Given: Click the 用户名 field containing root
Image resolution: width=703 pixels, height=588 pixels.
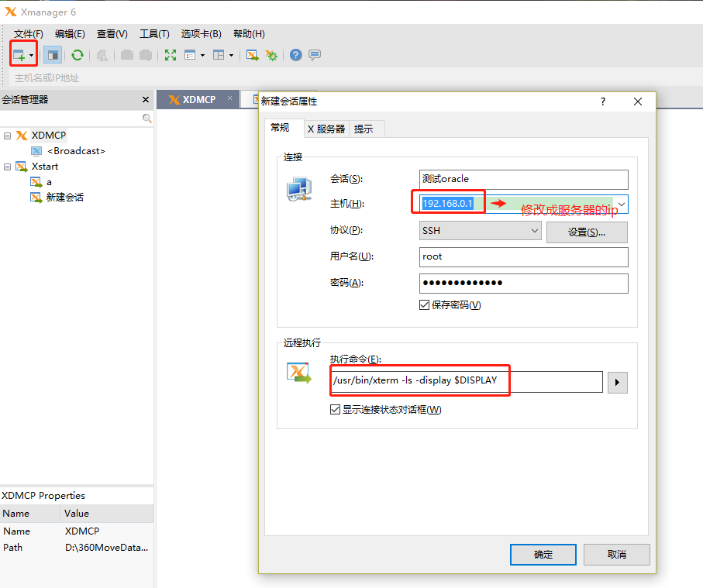Looking at the screenshot, I should (524, 256).
